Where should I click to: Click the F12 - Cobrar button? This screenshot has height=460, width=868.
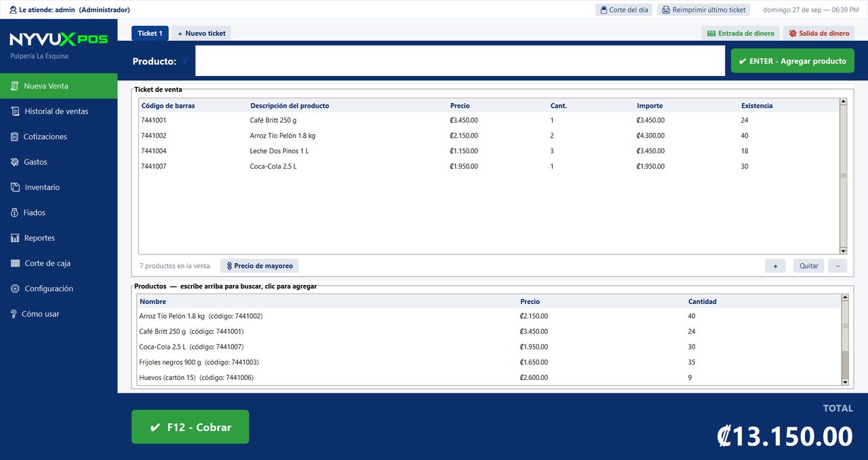(x=191, y=427)
